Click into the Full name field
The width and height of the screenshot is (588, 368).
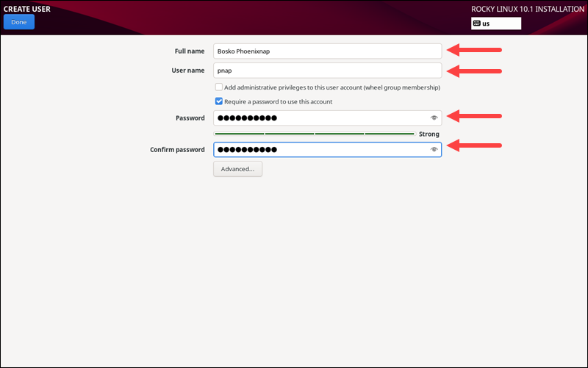click(327, 51)
